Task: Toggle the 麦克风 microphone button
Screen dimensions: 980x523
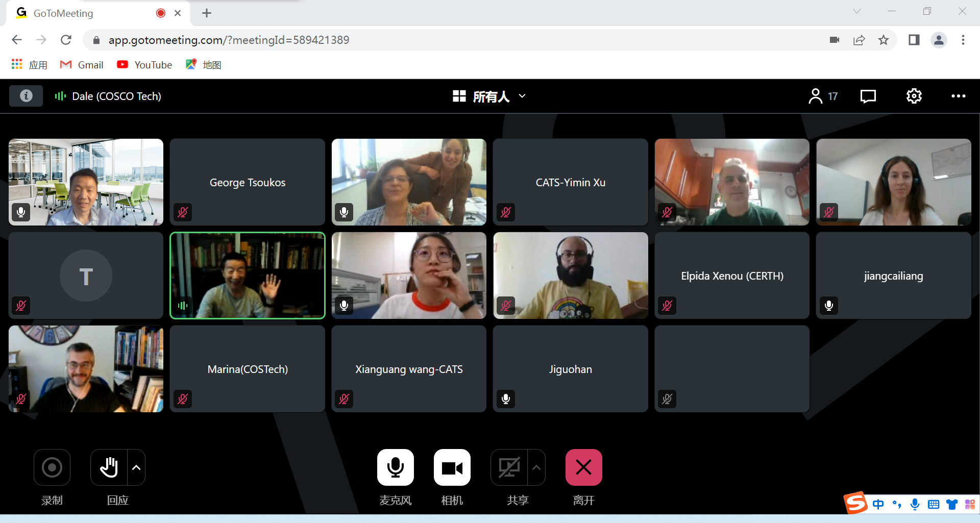Action: point(396,467)
